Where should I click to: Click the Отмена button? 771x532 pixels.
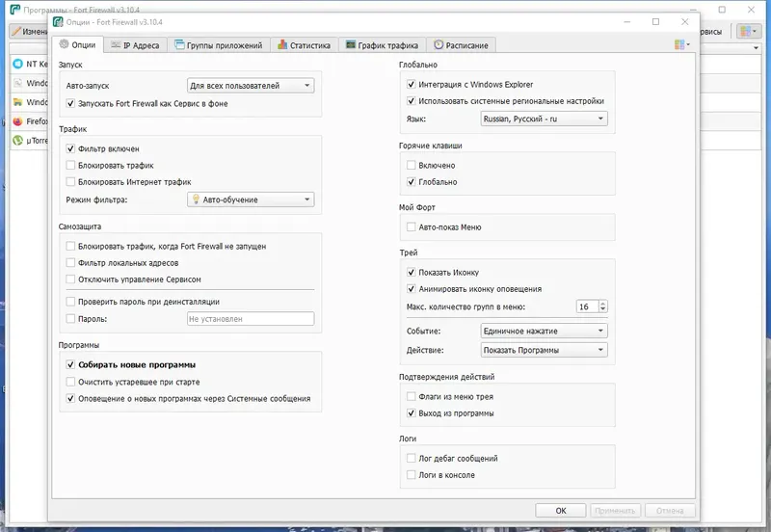[670, 511]
